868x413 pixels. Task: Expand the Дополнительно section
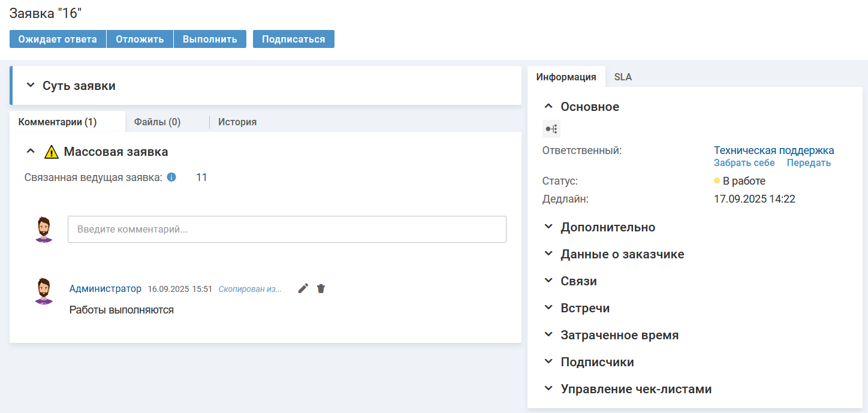click(548, 227)
